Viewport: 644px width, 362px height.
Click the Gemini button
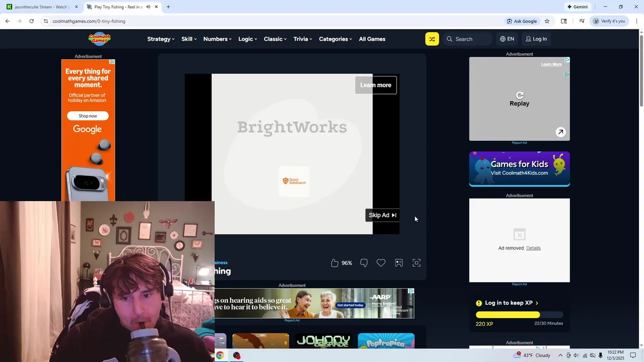pos(577,7)
